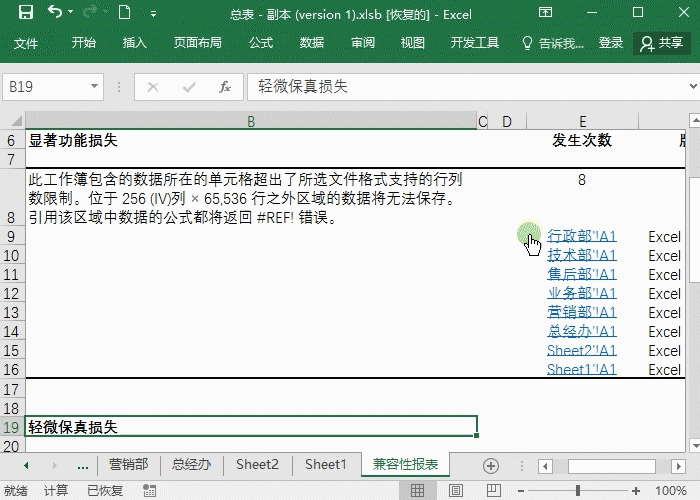Viewport: 700px width, 500px height.
Task: Open the 业务部'!A1 hyperlink
Action: tap(582, 293)
